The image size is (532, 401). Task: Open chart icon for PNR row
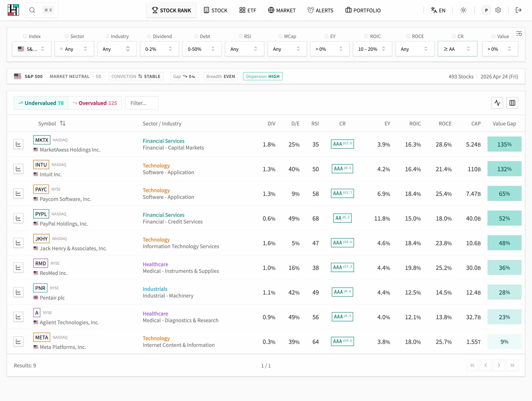18,292
